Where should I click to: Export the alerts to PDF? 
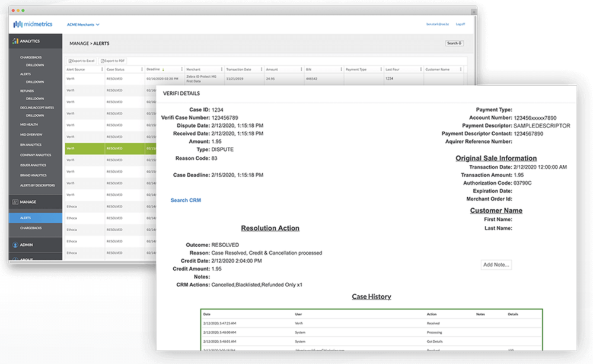pos(113,61)
